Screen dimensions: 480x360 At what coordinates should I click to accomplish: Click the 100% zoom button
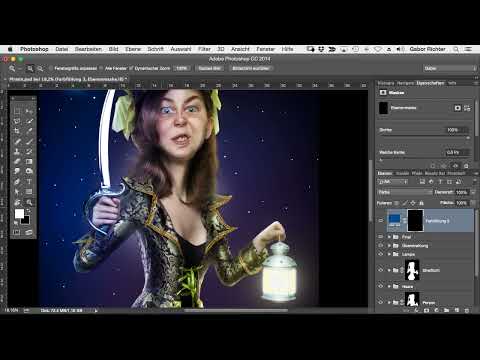pyautogui.click(x=182, y=68)
